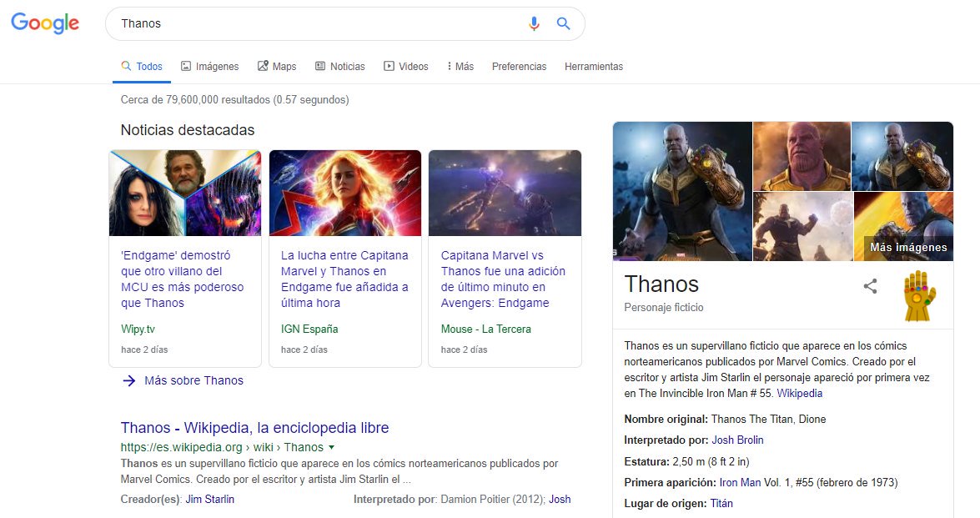Click the Google logo
The image size is (980, 518).
point(45,23)
